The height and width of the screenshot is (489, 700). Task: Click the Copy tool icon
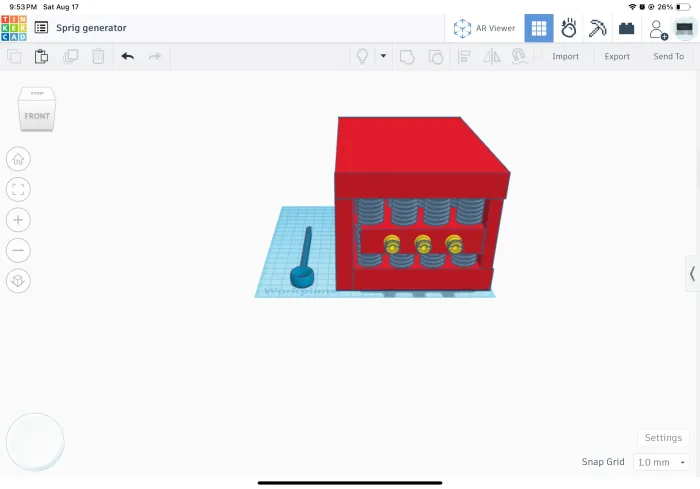(x=14, y=56)
